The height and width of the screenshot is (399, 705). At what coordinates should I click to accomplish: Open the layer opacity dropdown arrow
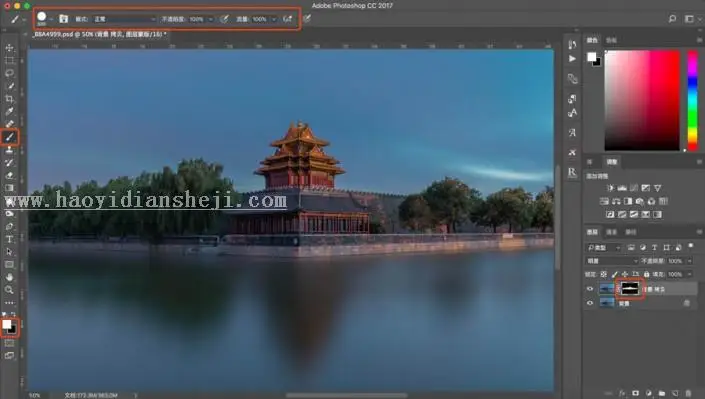point(689,261)
